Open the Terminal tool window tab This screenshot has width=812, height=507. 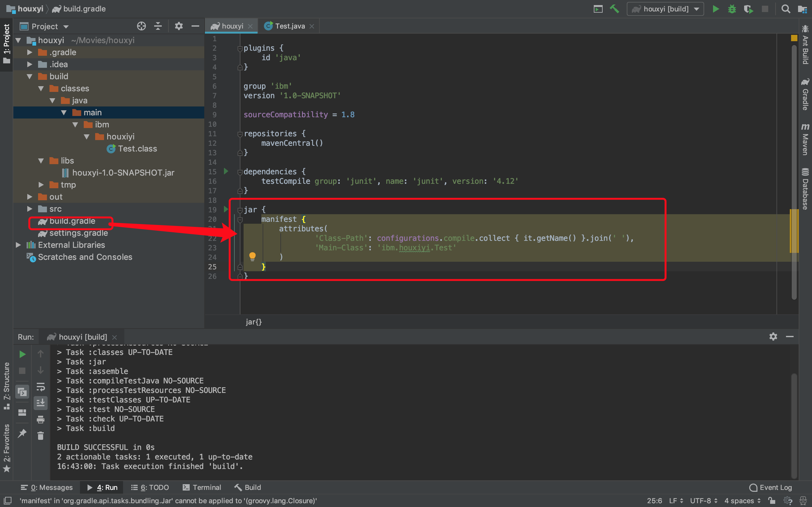[x=202, y=487]
